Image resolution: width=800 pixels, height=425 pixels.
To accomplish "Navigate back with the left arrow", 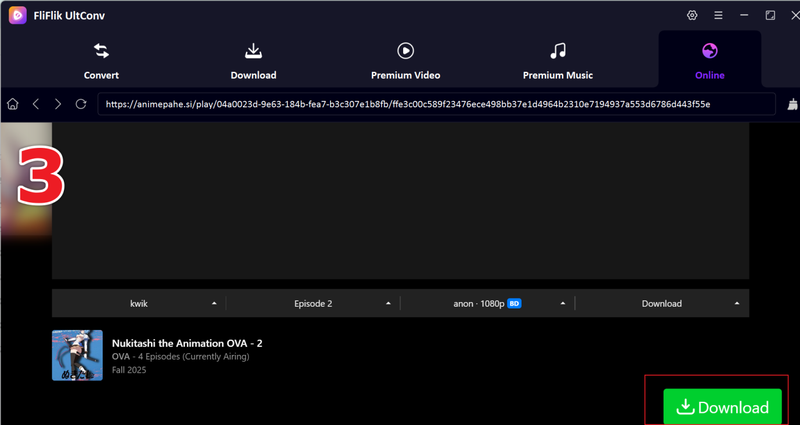I will coord(36,104).
